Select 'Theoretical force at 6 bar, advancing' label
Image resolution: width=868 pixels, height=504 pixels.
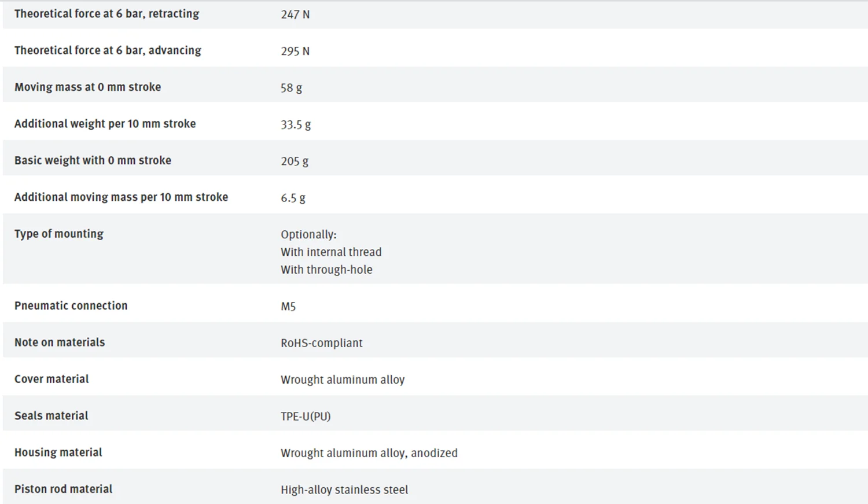point(108,50)
